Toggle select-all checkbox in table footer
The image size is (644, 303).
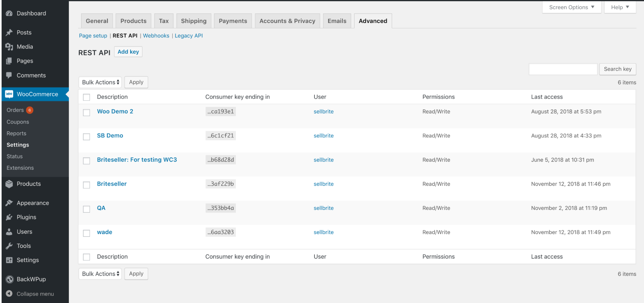click(86, 257)
